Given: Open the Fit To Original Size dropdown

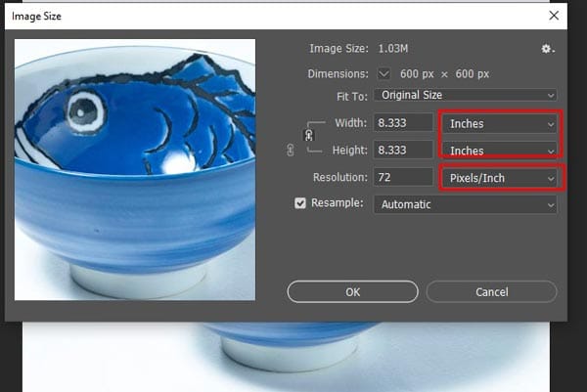Looking at the screenshot, I should pos(466,96).
